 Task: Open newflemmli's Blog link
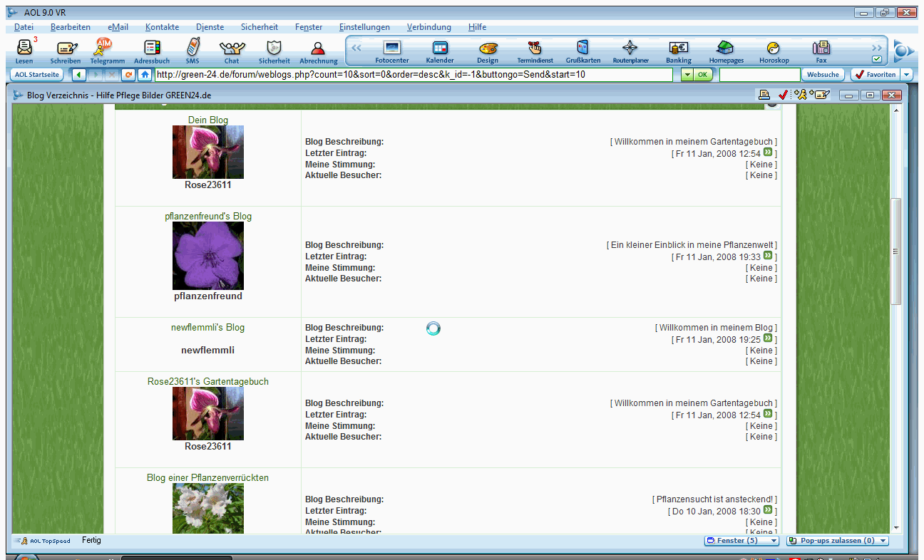pyautogui.click(x=208, y=328)
